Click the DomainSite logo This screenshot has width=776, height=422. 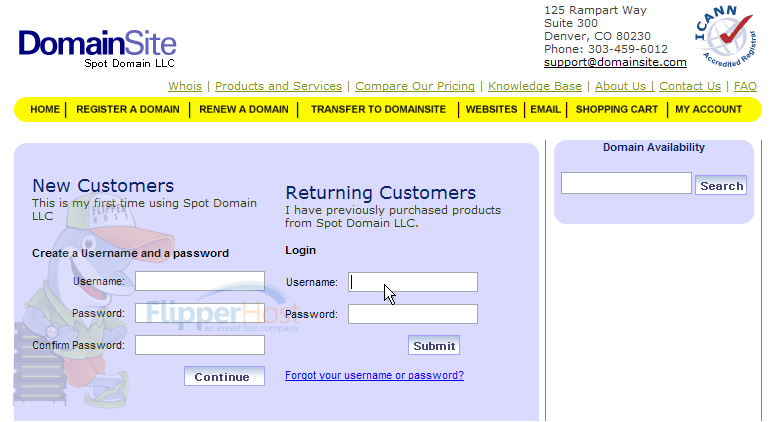(97, 48)
